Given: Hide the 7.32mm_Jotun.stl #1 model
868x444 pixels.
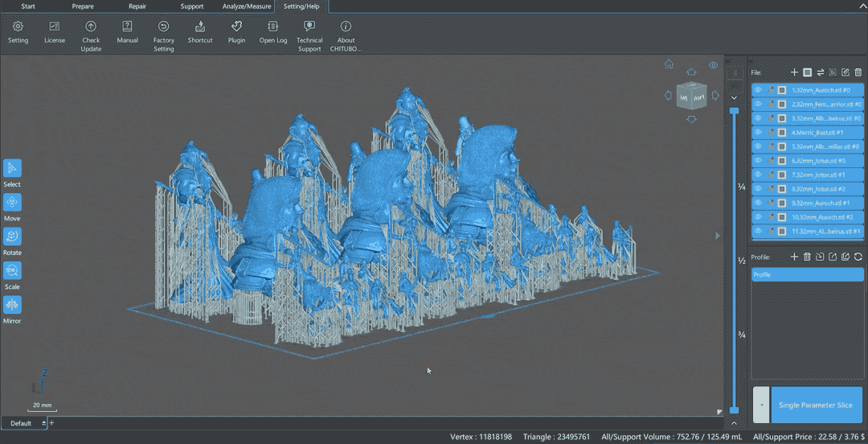Looking at the screenshot, I should (x=759, y=175).
